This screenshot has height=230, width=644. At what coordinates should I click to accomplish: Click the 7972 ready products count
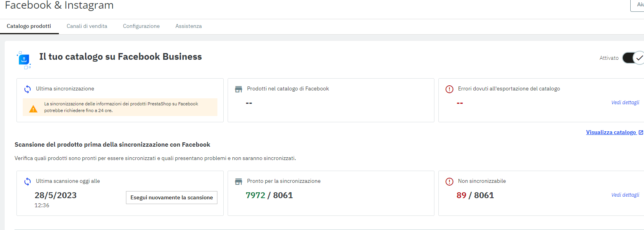pyautogui.click(x=255, y=195)
